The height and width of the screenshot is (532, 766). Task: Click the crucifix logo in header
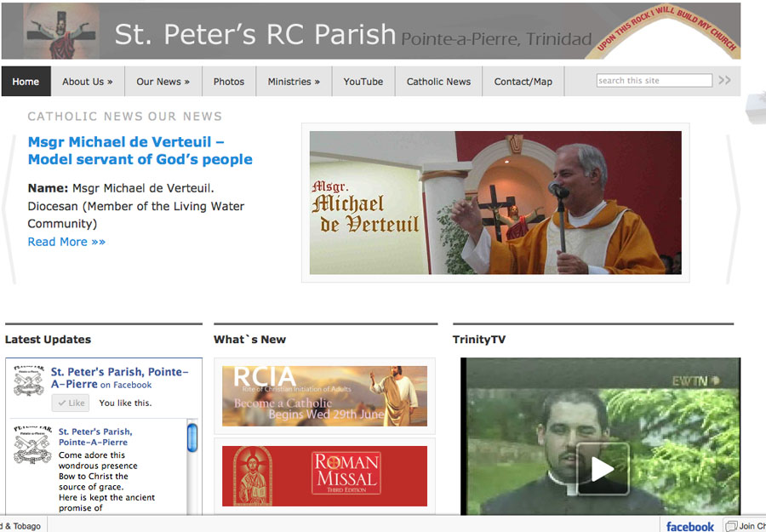point(61,31)
